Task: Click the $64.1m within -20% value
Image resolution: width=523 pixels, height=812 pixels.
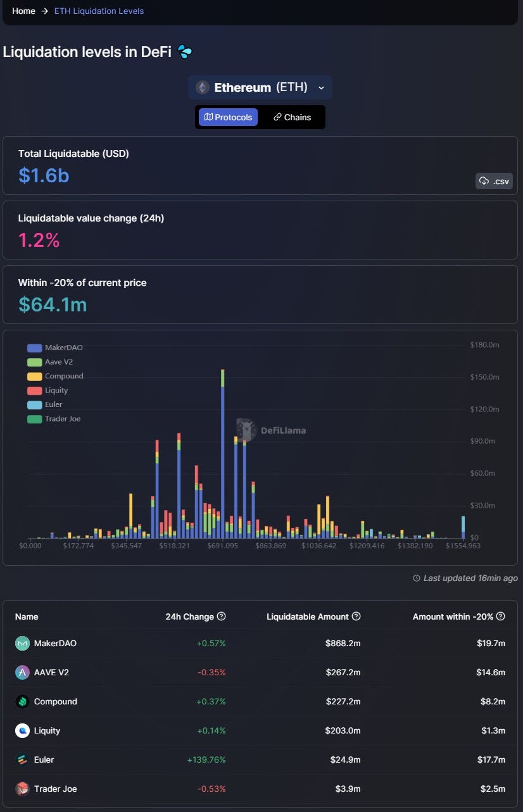Action: pos(53,304)
